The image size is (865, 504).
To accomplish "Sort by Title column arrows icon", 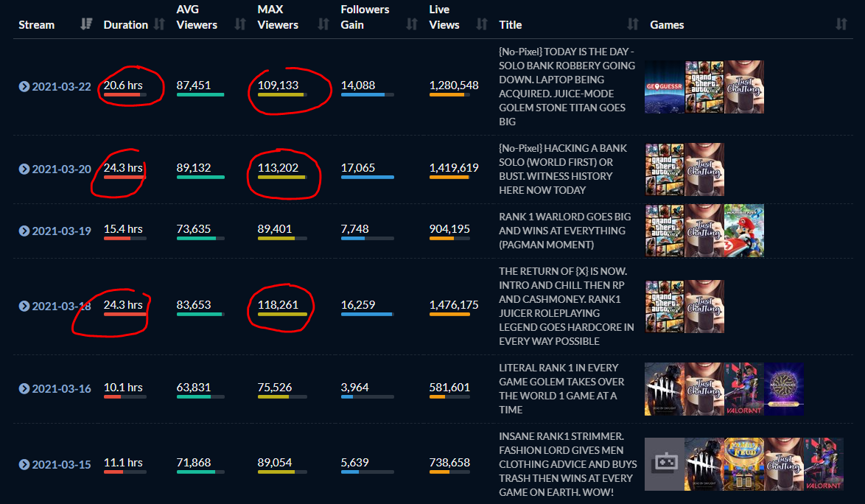I will pyautogui.click(x=632, y=24).
